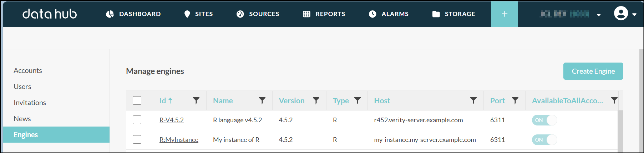Open the Dashboard menu
Viewport: 644px width, 153px height.
(133, 14)
